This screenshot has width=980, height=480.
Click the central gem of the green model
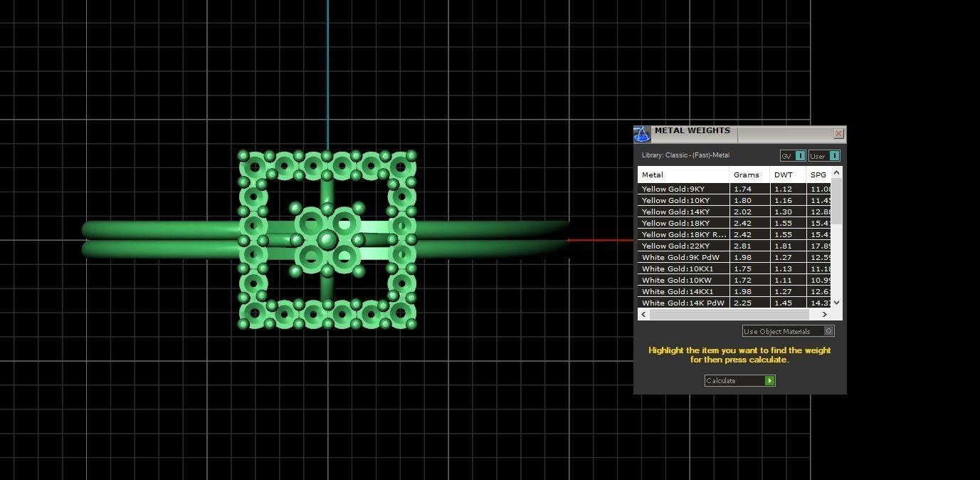327,240
